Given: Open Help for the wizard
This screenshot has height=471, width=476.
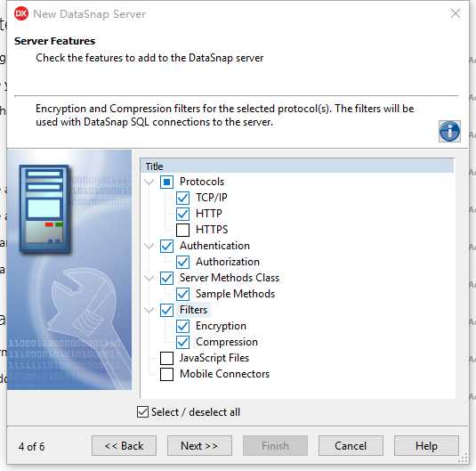Looking at the screenshot, I should (x=426, y=446).
